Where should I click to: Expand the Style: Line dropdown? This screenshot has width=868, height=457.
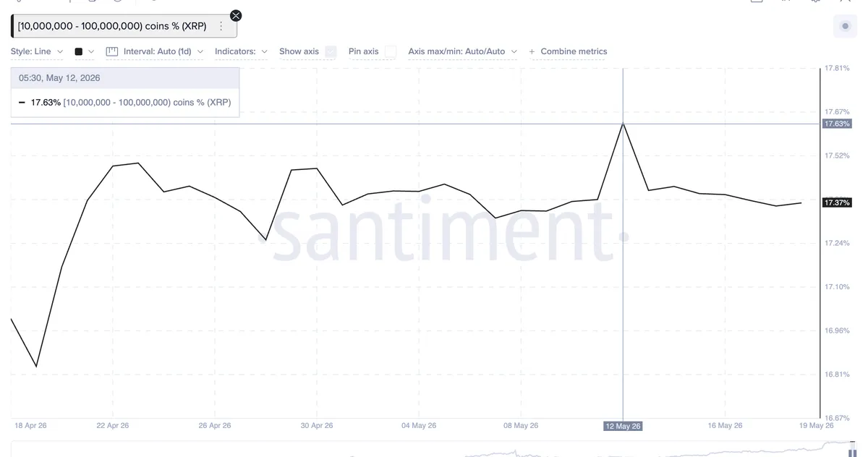coord(37,51)
